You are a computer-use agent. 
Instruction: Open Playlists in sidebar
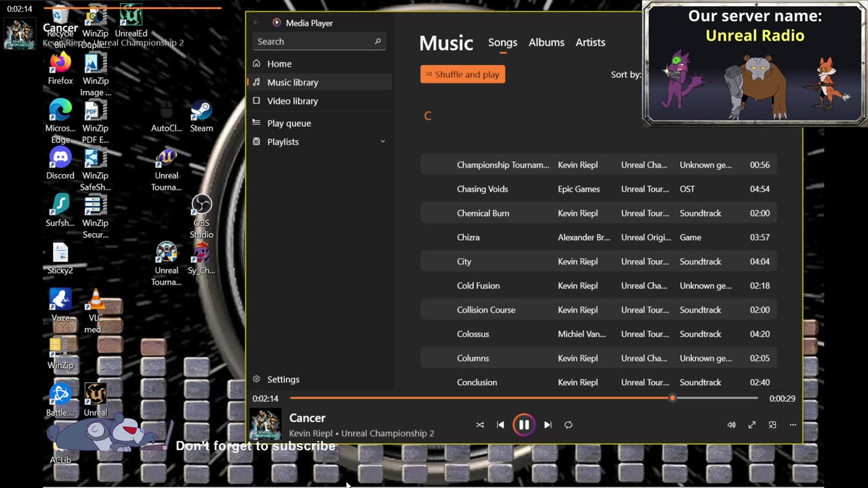pyautogui.click(x=320, y=142)
